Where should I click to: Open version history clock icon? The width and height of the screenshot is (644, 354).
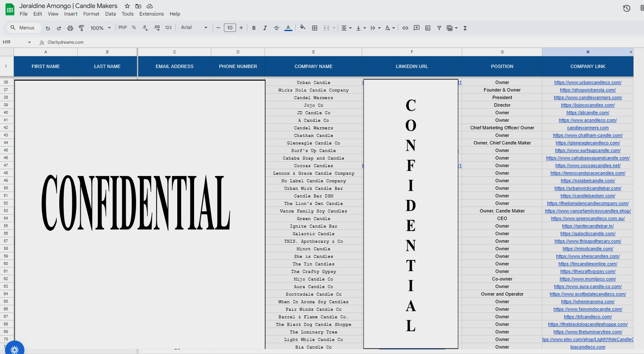pyautogui.click(x=626, y=8)
